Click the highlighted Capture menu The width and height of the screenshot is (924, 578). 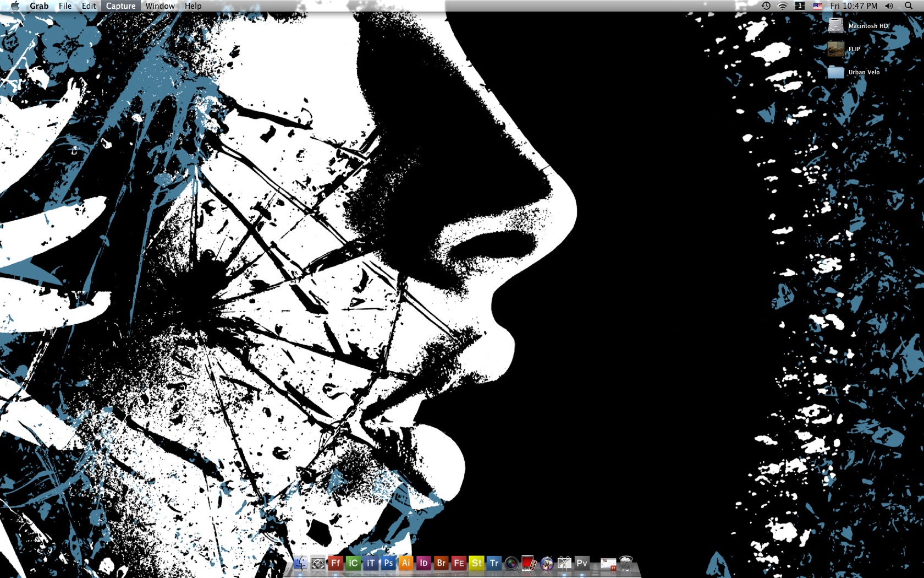click(x=120, y=6)
